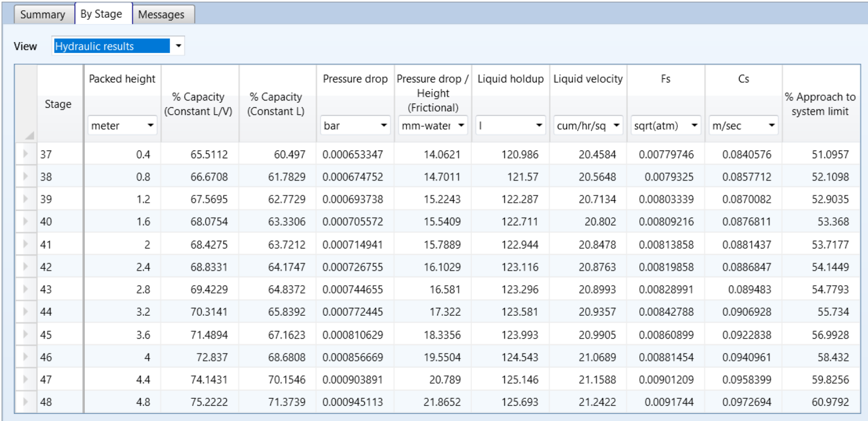Expand row arrow for stage 47
This screenshot has height=421, width=868.
(25, 380)
